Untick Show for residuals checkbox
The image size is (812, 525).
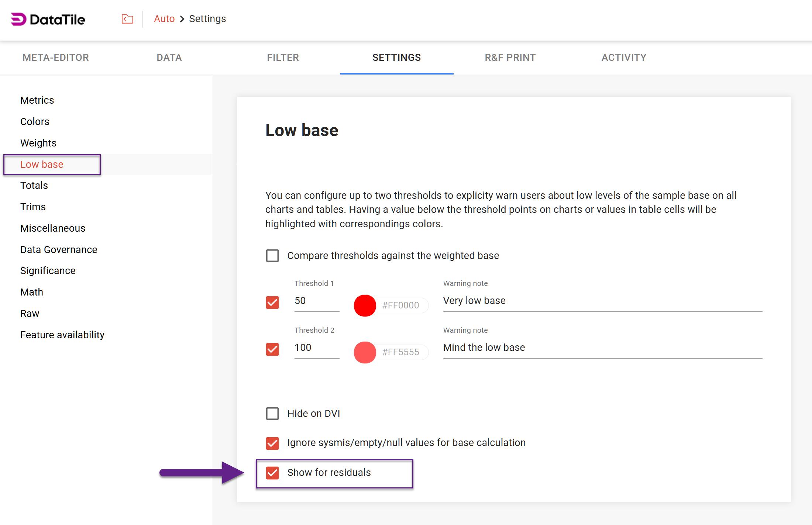click(x=272, y=473)
